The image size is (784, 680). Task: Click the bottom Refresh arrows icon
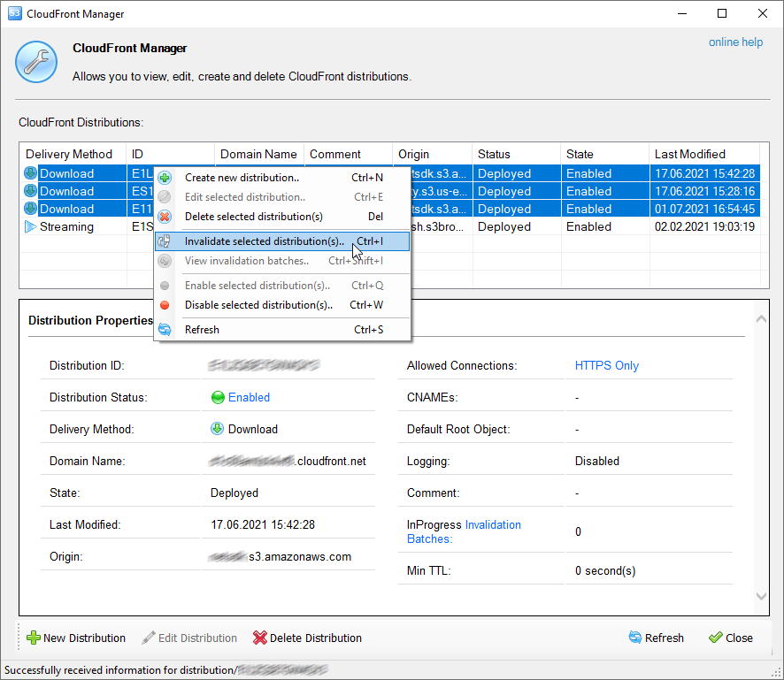(635, 638)
